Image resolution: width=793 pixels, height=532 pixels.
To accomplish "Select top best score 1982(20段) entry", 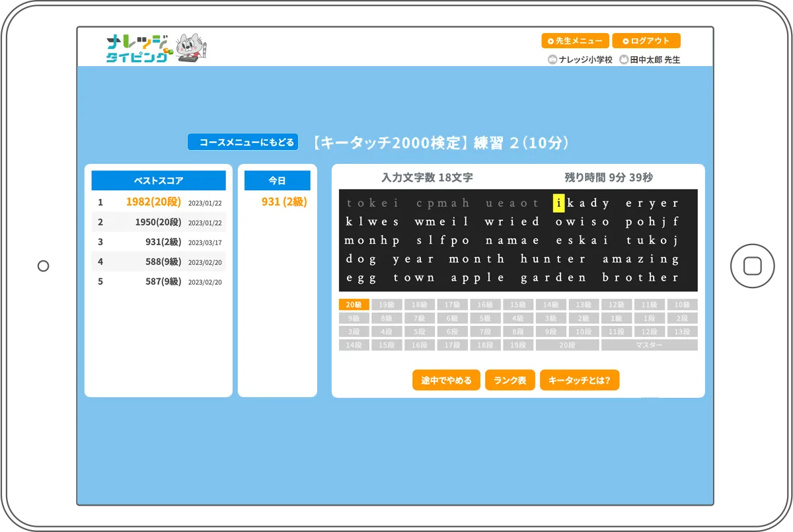I will click(x=153, y=202).
